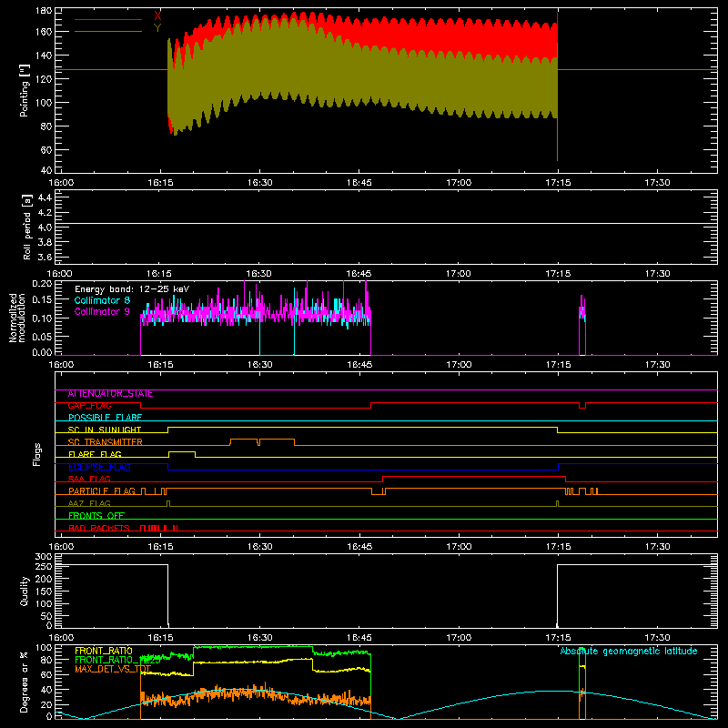Click the GAP_FLAG label
This screenshot has height=728, width=728.
[89, 406]
